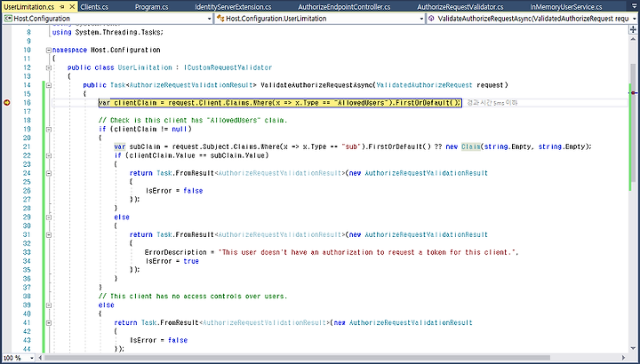
Task: Click the Claim type name on line 21
Action: pos(470,146)
